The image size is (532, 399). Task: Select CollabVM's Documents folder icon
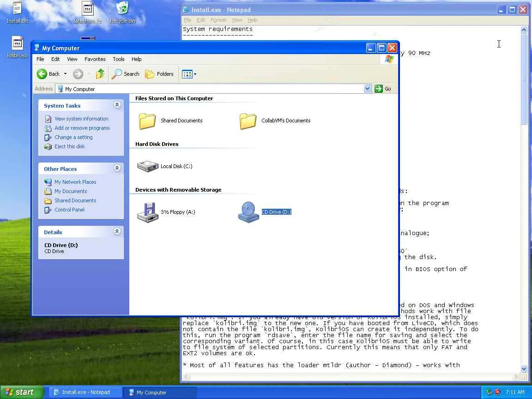pos(248,121)
